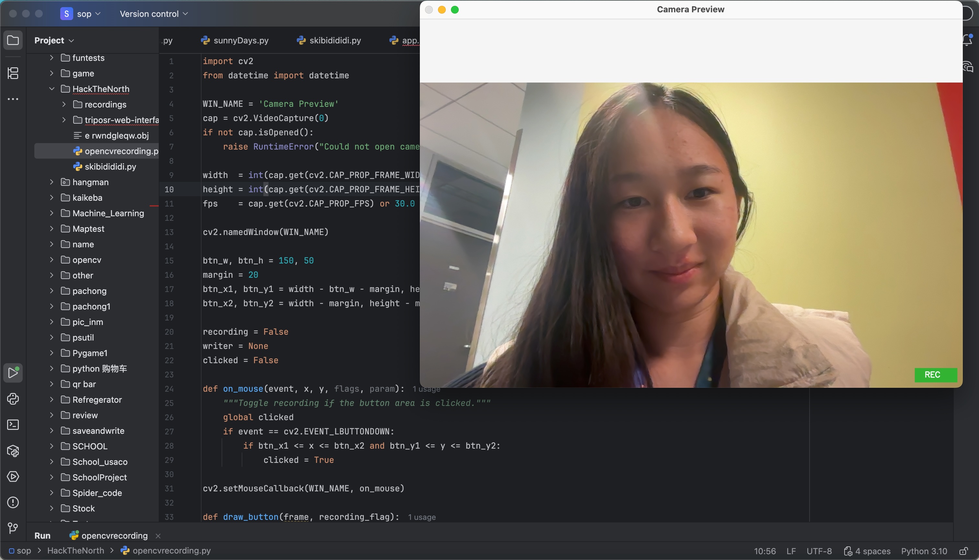Expand the recordings folder
The height and width of the screenshot is (560, 979).
pyautogui.click(x=64, y=104)
